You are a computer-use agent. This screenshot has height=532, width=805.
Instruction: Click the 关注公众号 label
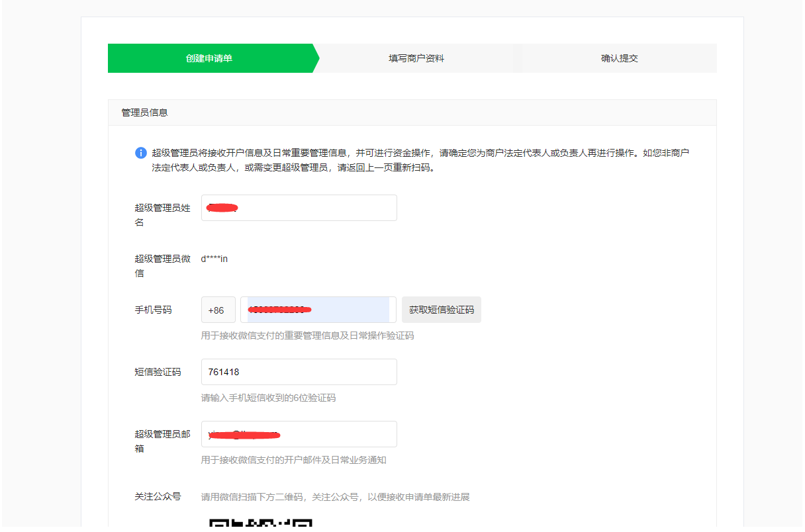pyautogui.click(x=158, y=496)
